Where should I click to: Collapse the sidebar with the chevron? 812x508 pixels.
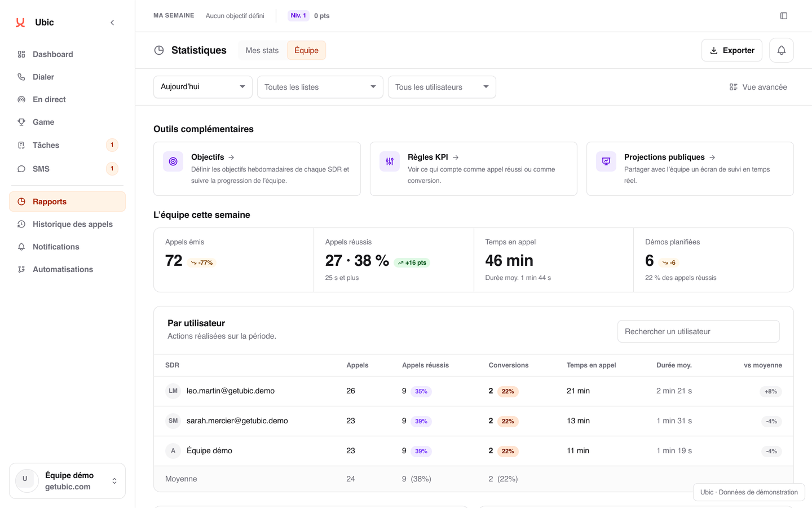click(112, 23)
